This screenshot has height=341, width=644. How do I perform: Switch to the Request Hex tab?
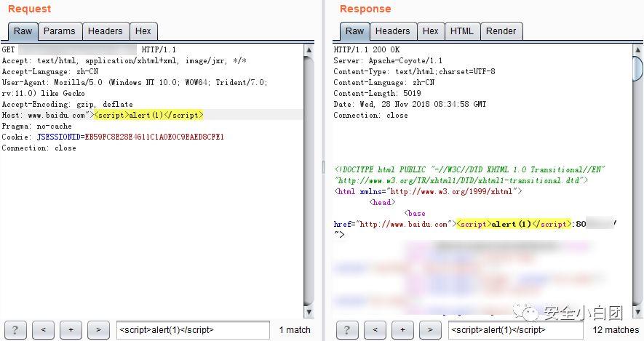(143, 31)
